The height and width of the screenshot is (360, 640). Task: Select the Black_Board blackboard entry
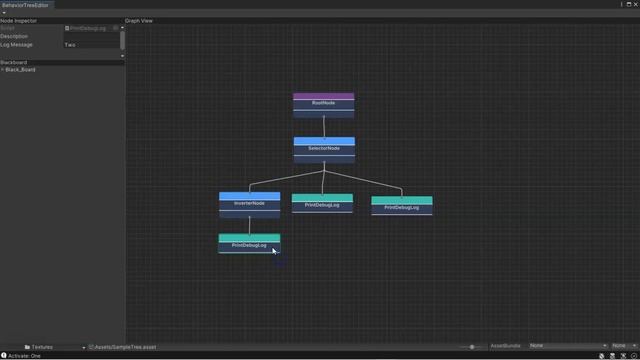point(20,70)
